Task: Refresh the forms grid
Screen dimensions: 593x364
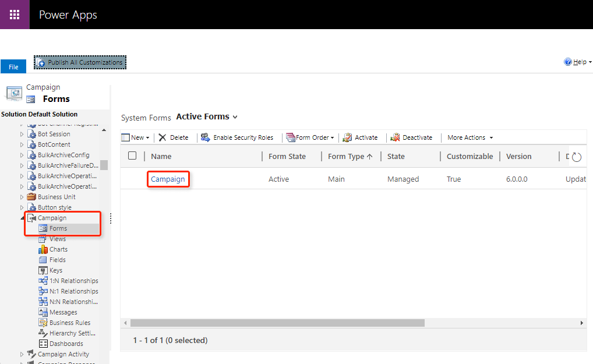Action: [576, 157]
